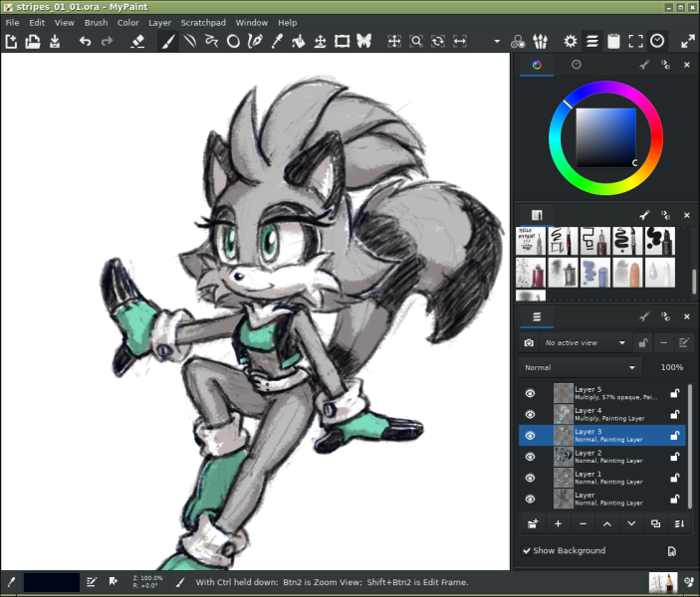
Task: Open the brush groups icon in toolbar
Action: coord(540,42)
